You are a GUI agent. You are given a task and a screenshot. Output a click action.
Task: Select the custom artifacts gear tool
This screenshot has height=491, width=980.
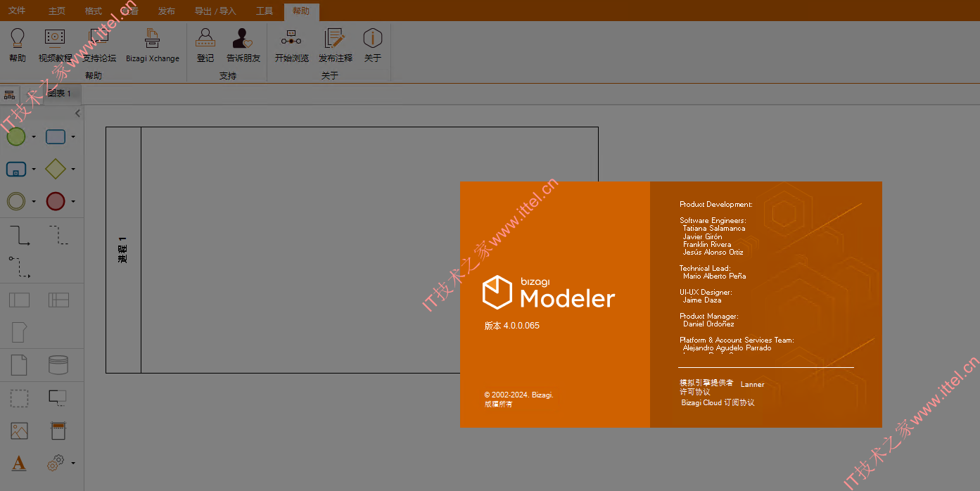click(56, 463)
